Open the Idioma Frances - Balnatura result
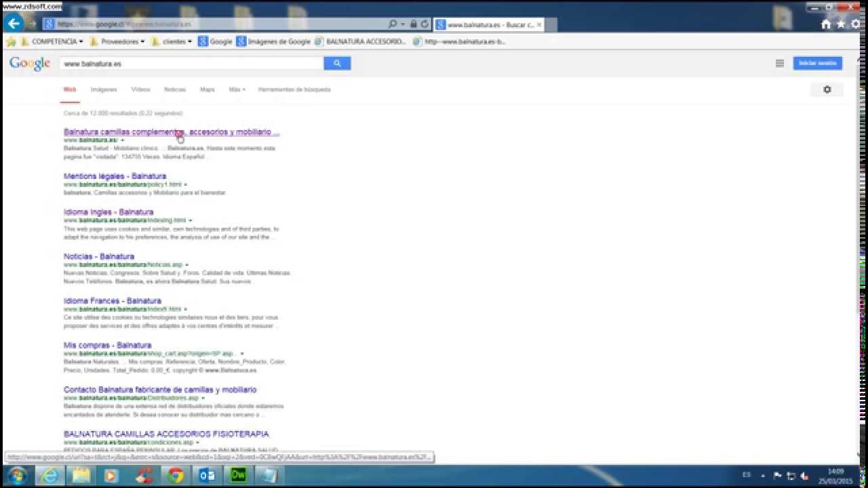Viewport: 868px width, 488px height. coord(113,301)
